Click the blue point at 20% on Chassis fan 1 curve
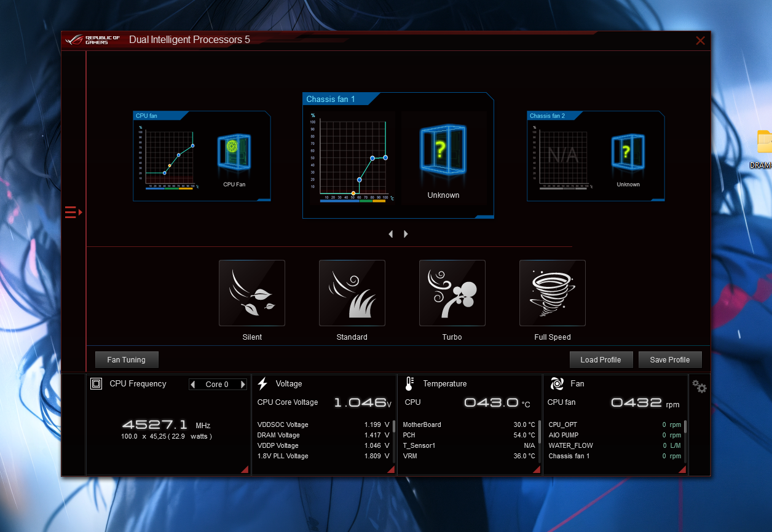772x532 pixels. point(360,180)
